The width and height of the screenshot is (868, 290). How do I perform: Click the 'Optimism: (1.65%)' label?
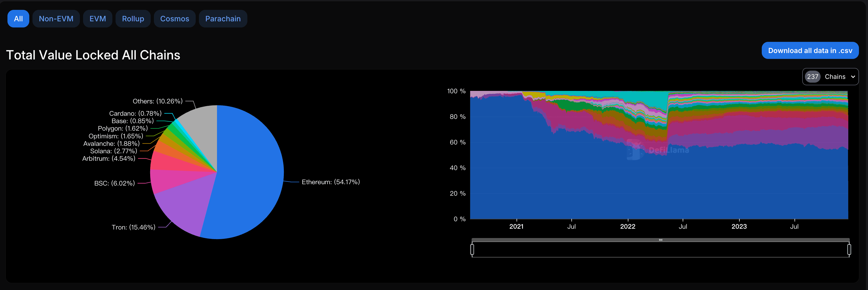click(116, 136)
